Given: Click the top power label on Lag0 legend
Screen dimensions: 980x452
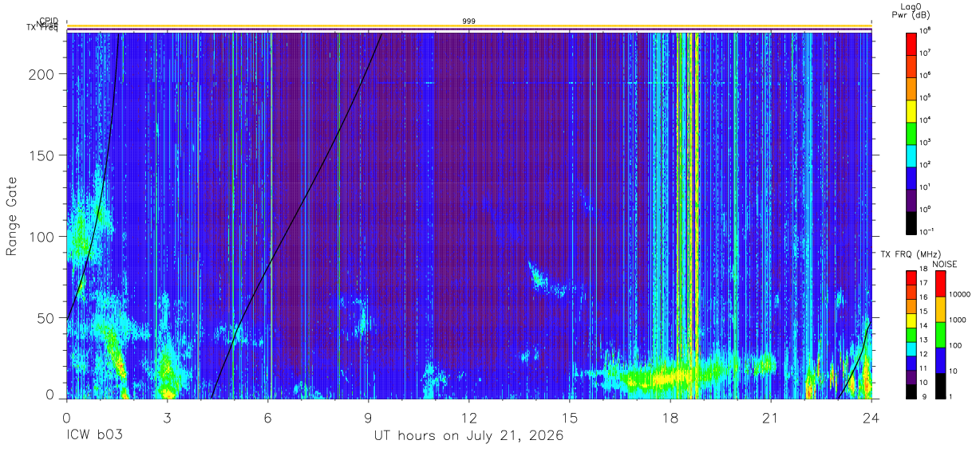Looking at the screenshot, I should 925,30.
